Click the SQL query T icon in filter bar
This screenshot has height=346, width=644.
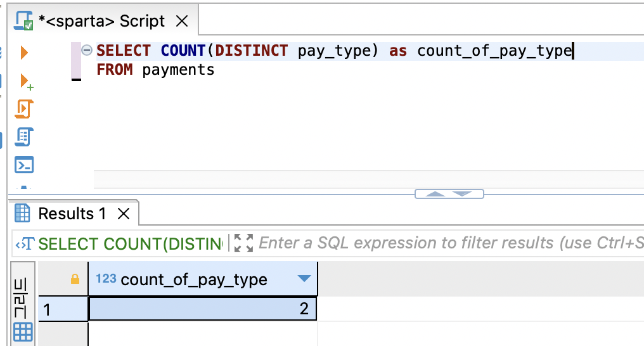(25, 244)
